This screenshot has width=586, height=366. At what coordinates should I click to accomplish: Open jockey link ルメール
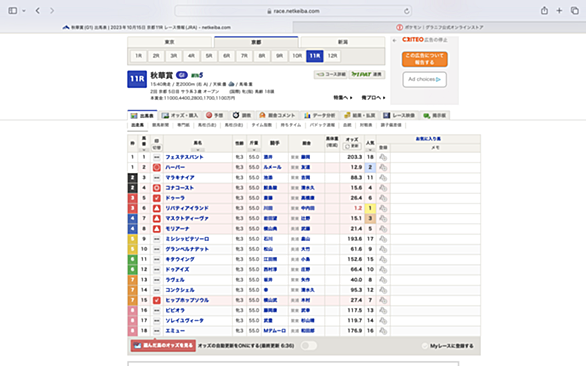[272, 167]
